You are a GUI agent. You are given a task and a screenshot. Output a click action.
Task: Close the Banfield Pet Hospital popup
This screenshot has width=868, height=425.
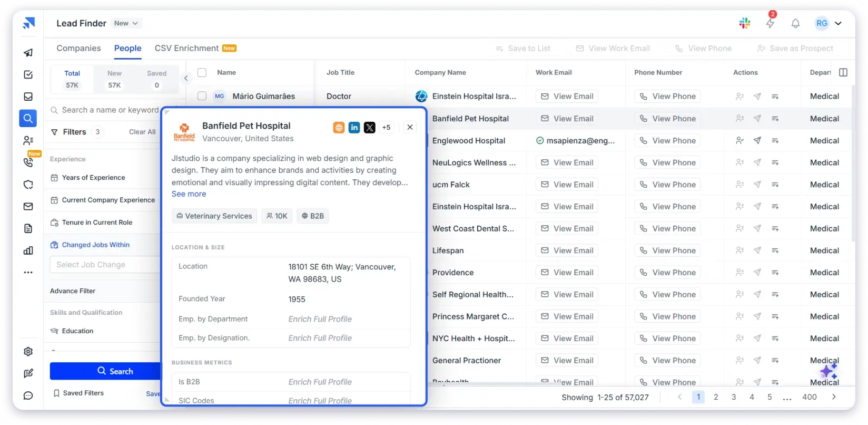click(x=410, y=127)
